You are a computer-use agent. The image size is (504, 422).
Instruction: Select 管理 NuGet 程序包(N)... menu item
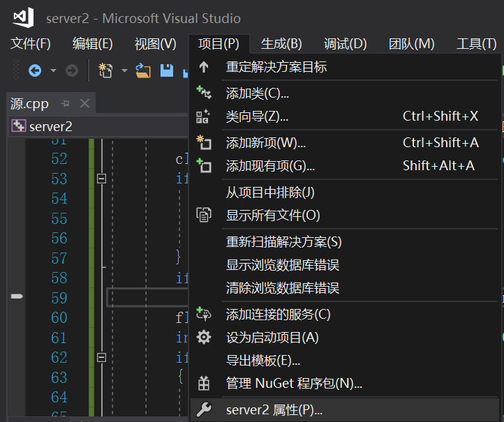(344, 384)
